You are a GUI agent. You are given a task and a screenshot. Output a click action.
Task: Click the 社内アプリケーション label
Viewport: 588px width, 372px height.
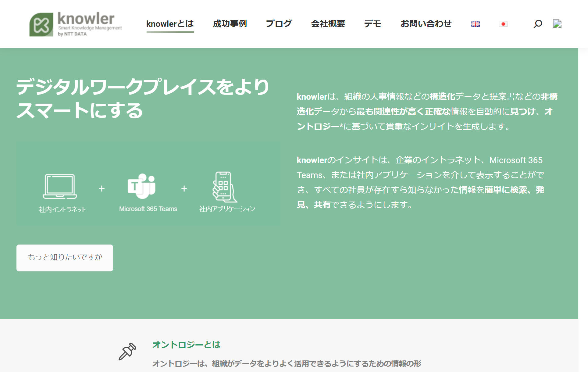(x=227, y=209)
